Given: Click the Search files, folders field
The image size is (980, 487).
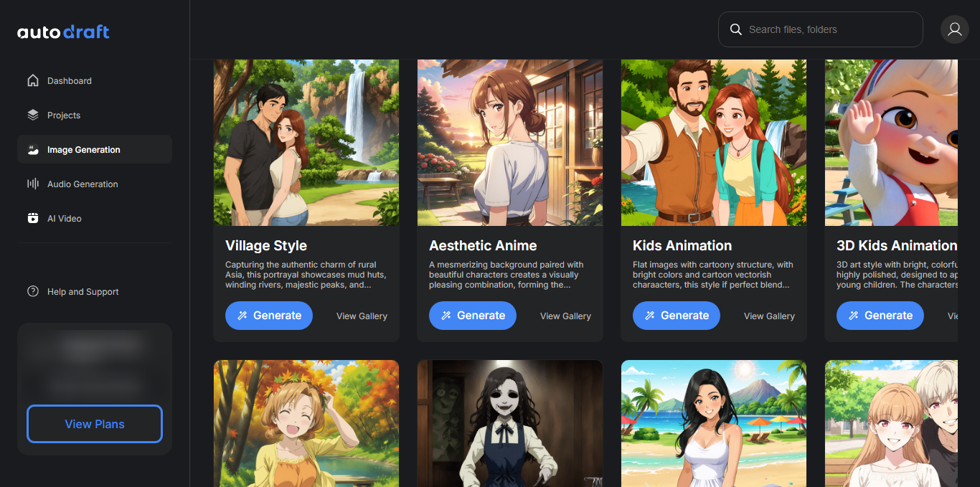Looking at the screenshot, I should [x=821, y=29].
